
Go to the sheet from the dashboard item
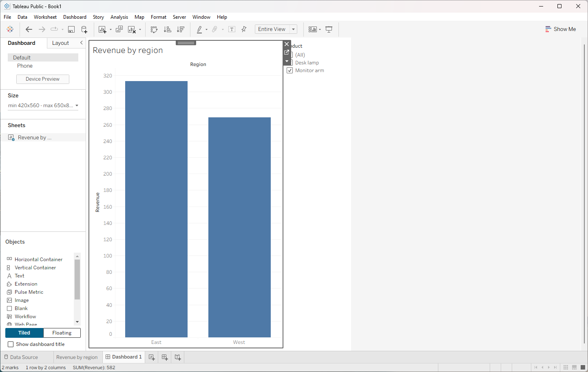pos(287,53)
